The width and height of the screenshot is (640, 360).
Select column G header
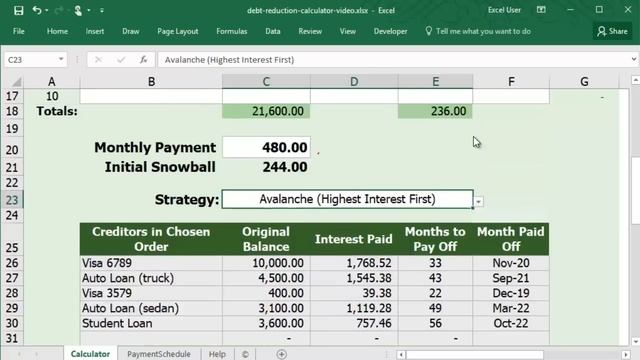584,82
